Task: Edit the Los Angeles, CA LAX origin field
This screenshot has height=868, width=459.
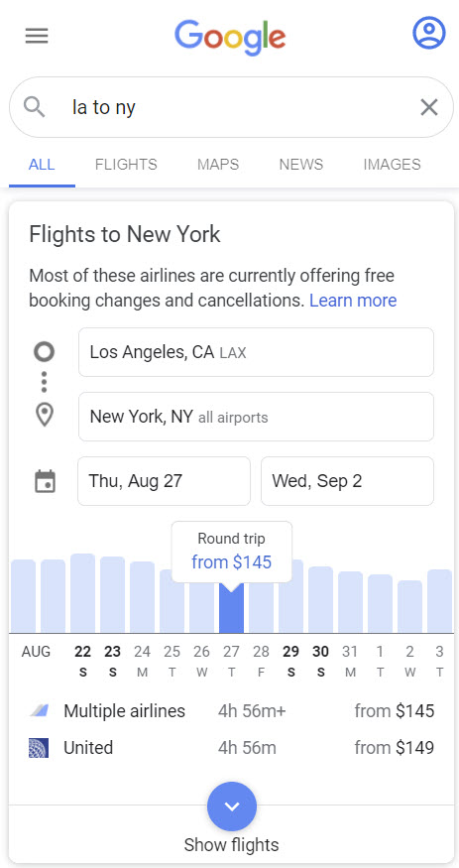Action: click(x=256, y=352)
